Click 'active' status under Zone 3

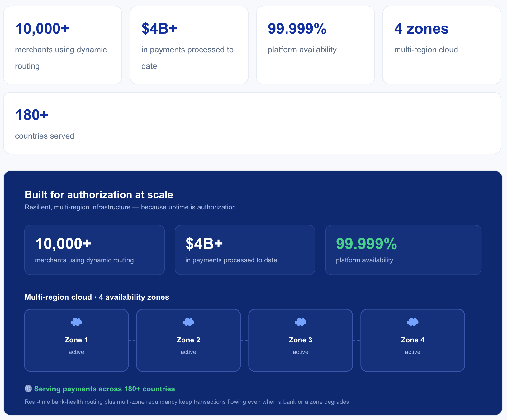301,352
